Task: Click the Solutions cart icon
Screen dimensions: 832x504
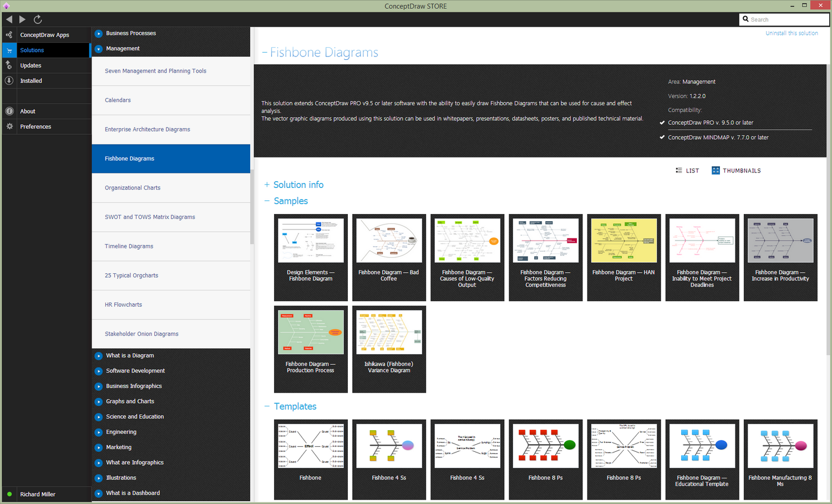Action: tap(9, 50)
